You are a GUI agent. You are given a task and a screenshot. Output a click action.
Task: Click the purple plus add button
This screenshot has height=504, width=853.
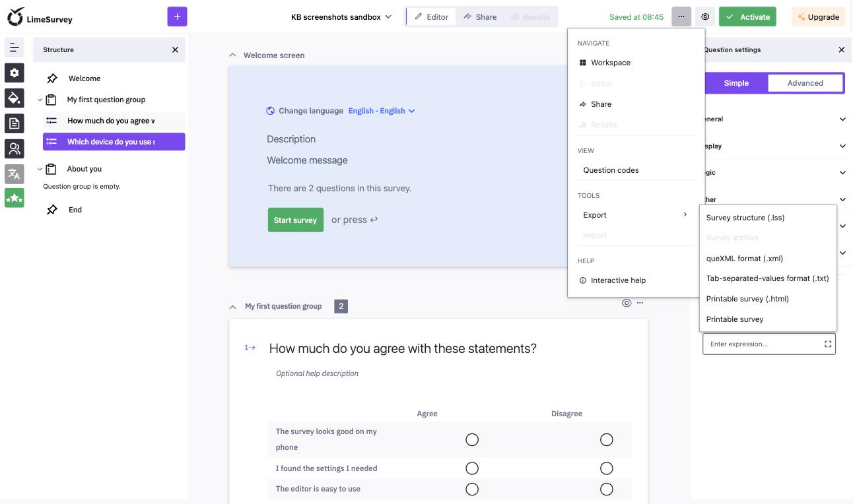point(177,16)
